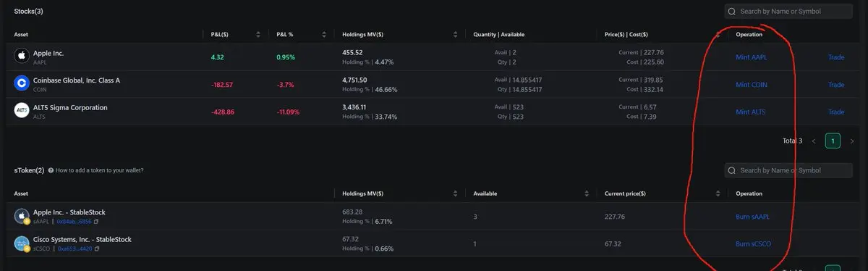Click the Coinbase Global logo icon
This screenshot has width=868, height=271.
[x=21, y=84]
